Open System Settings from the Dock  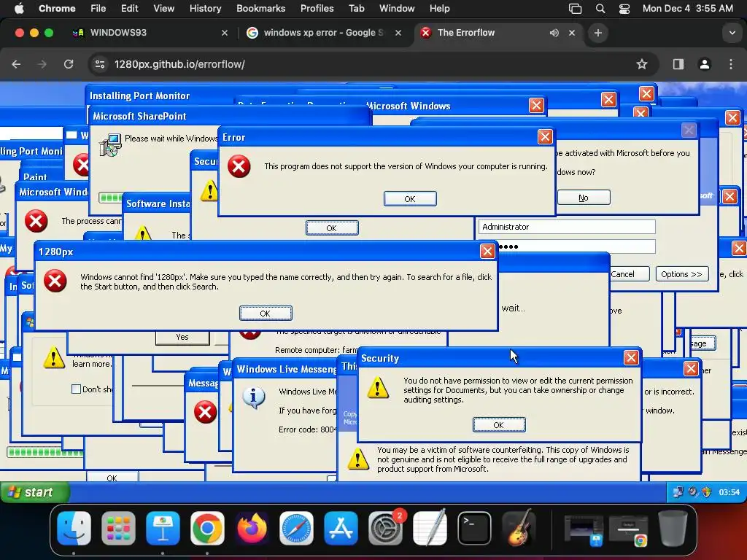pos(385,528)
